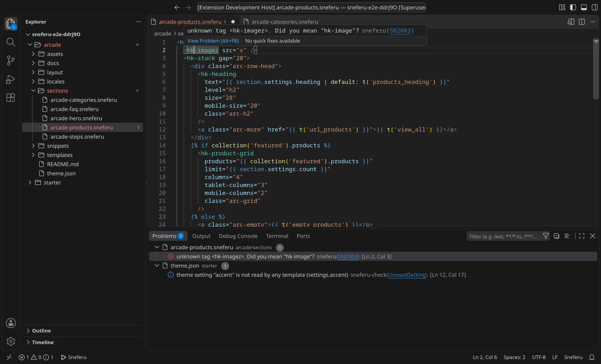Open the UnusedSetting rule link

click(407, 275)
